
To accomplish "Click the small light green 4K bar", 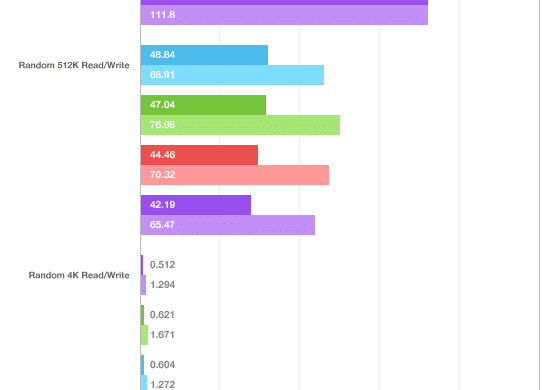I will pyautogui.click(x=144, y=335).
